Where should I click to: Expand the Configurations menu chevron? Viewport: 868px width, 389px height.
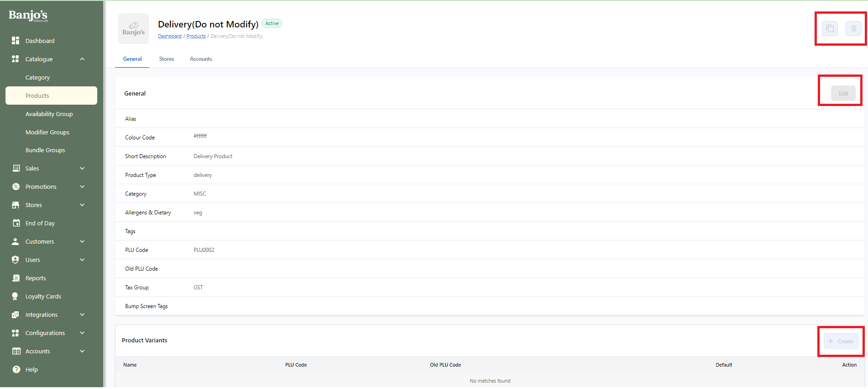tap(82, 333)
